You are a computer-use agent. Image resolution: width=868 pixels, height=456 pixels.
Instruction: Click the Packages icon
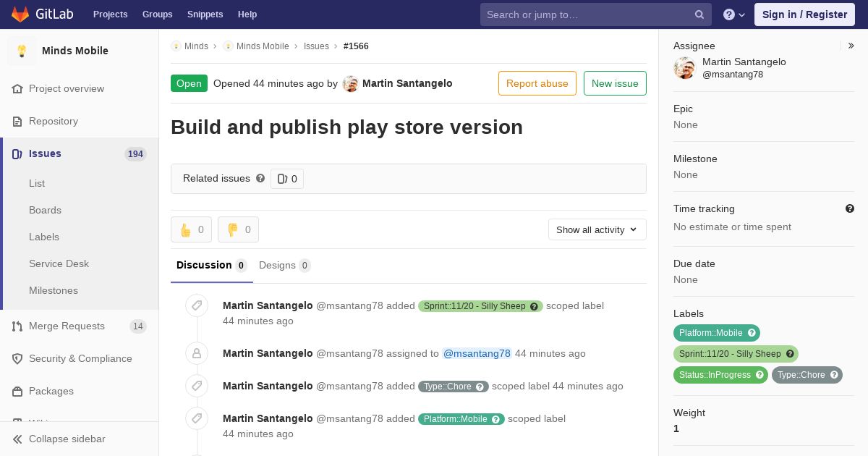[x=17, y=392]
